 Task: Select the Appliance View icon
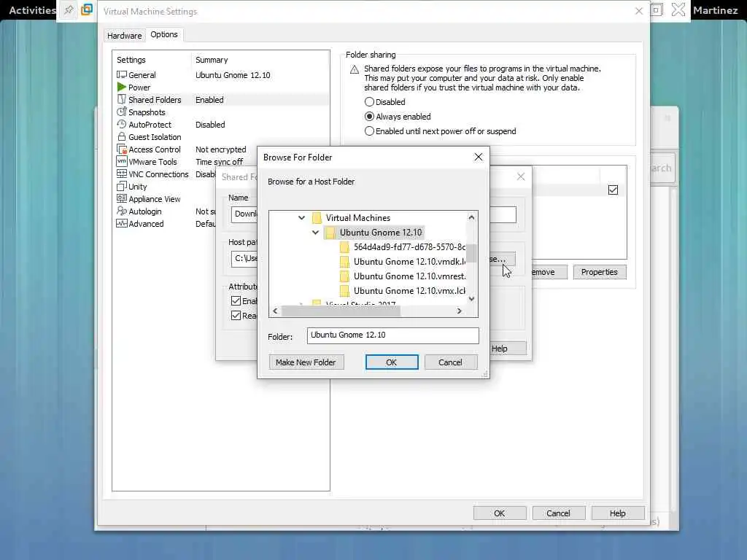coord(122,198)
